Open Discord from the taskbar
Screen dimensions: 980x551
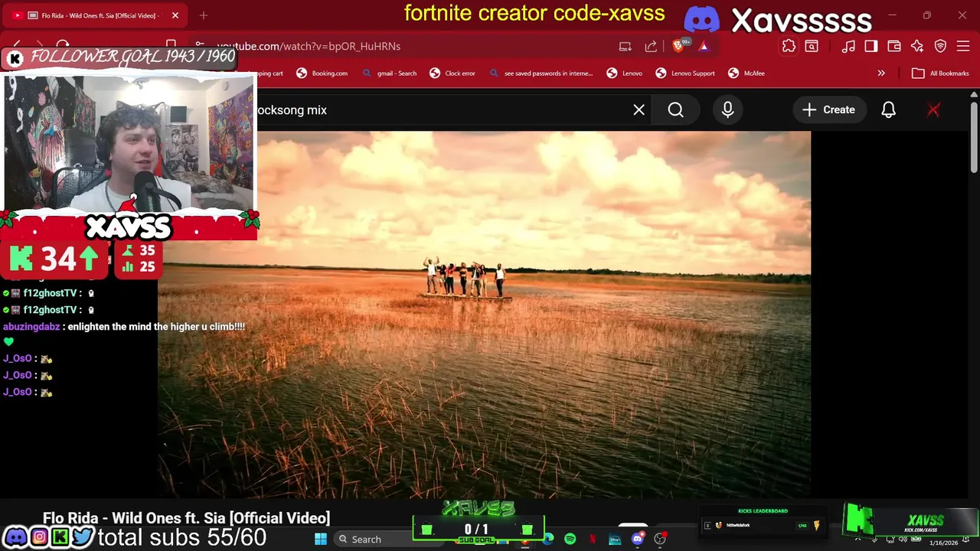click(637, 540)
